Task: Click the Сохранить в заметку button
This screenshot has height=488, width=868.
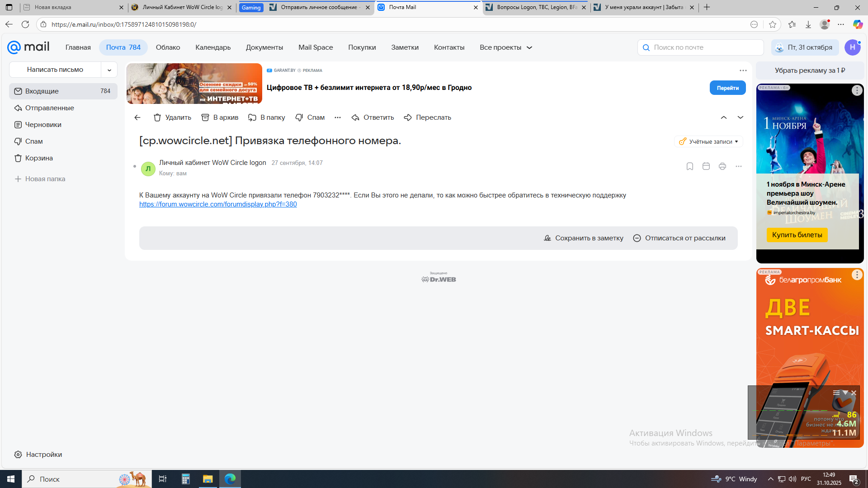Action: tap(583, 238)
